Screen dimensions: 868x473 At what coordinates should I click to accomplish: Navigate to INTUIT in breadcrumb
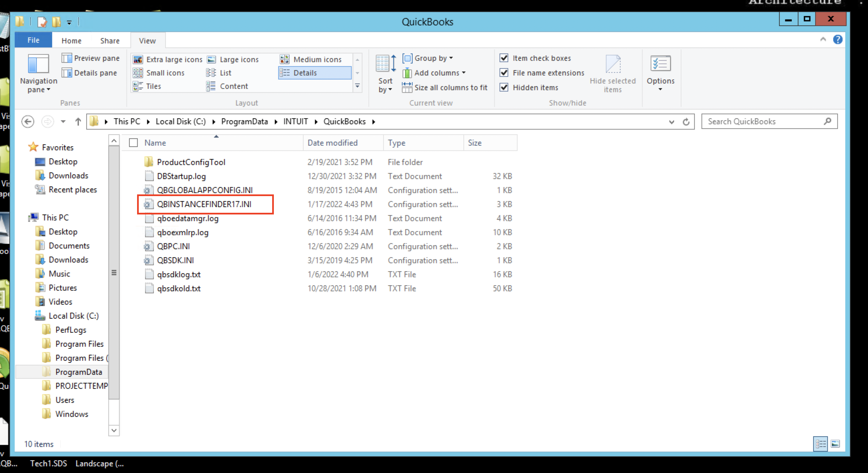pos(296,122)
